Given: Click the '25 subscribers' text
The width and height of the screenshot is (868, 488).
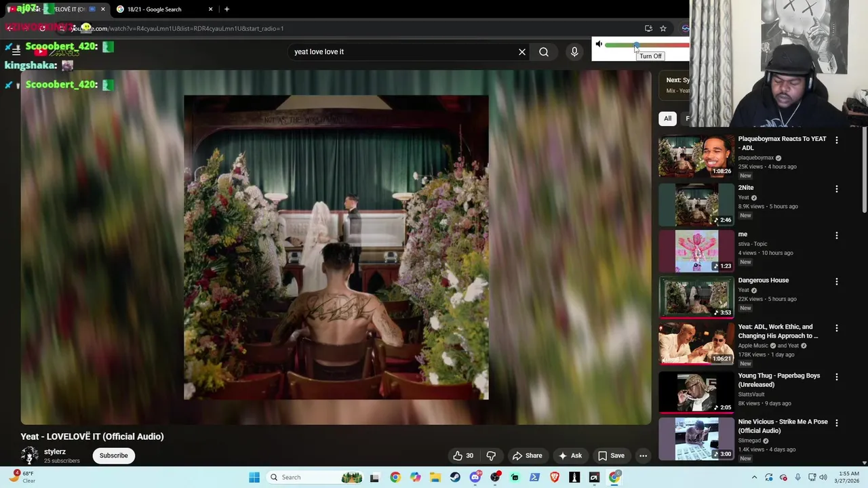Looking at the screenshot, I should (x=62, y=461).
